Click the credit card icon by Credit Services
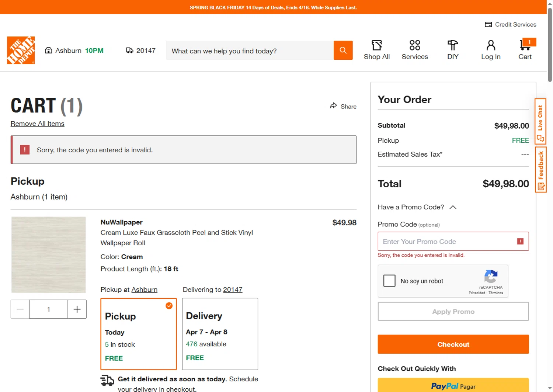 [488, 24]
